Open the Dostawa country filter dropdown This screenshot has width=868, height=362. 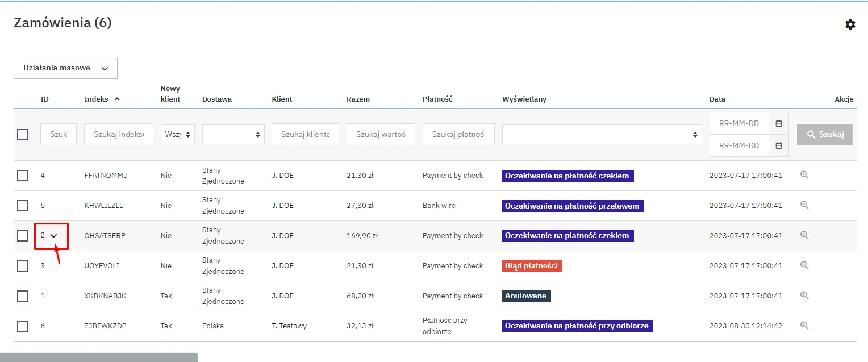[x=233, y=135]
